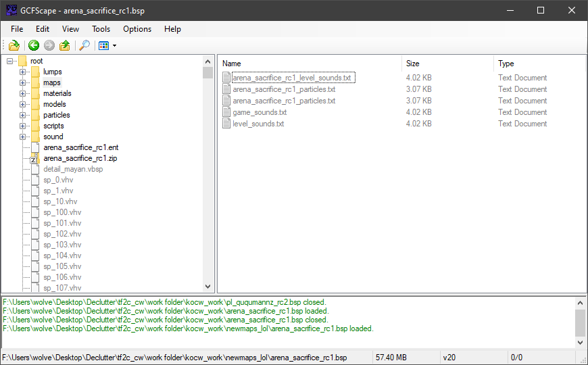Screen dimensions: 588x365
Task: Expand the lumps folder node
Action: tap(22, 72)
